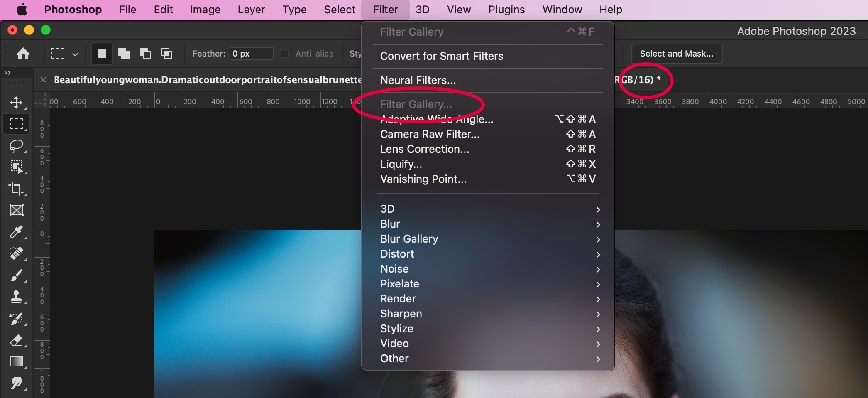The image size is (868, 398).
Task: Open Vanishing Point filter
Action: pyautogui.click(x=488, y=179)
